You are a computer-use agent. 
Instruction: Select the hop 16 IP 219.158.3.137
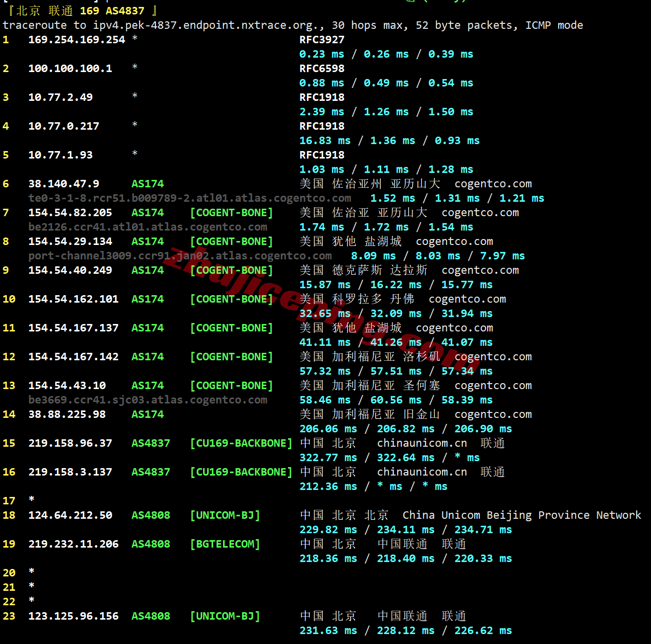coord(70,472)
